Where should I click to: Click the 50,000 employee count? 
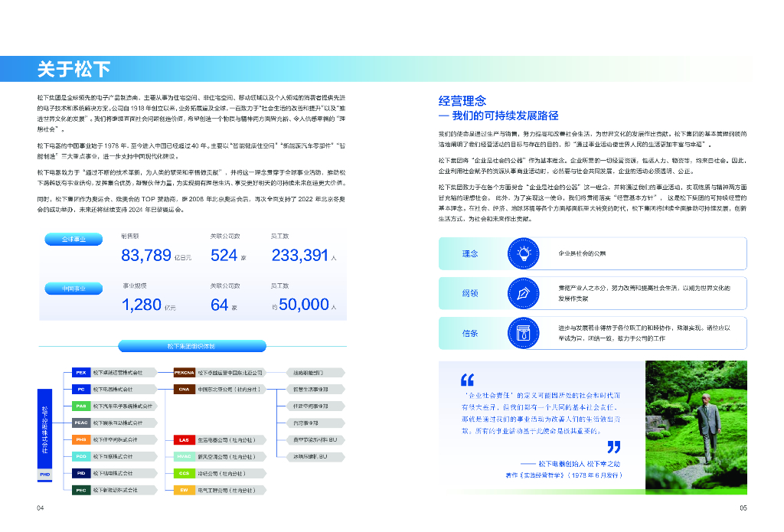(x=304, y=305)
